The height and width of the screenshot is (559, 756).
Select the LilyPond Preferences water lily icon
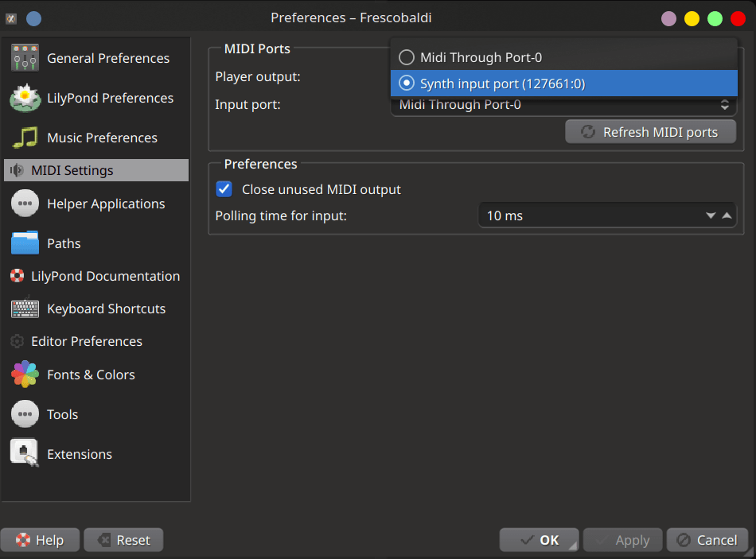(25, 98)
